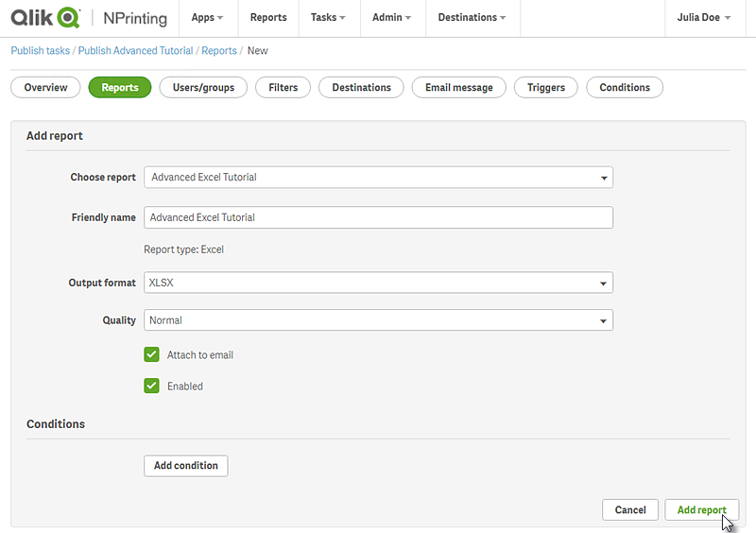This screenshot has width=756, height=533.
Task: Click the 'Report type: Excel' text
Action: tap(183, 249)
